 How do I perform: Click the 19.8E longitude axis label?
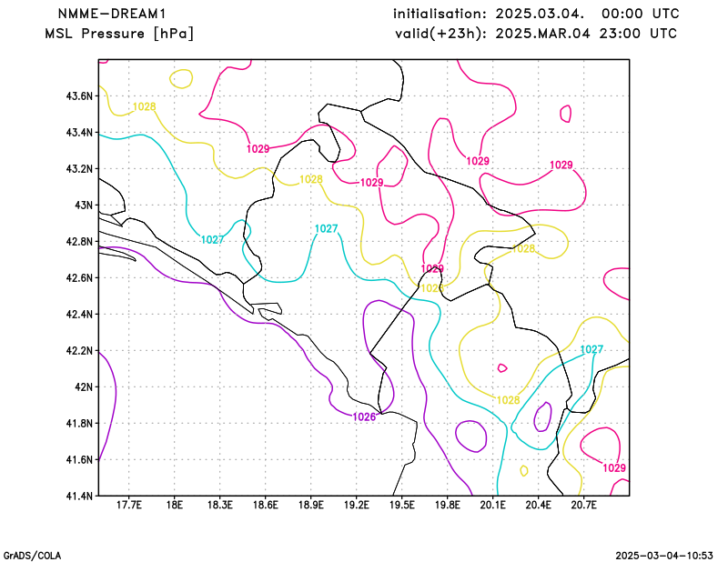pos(447,505)
